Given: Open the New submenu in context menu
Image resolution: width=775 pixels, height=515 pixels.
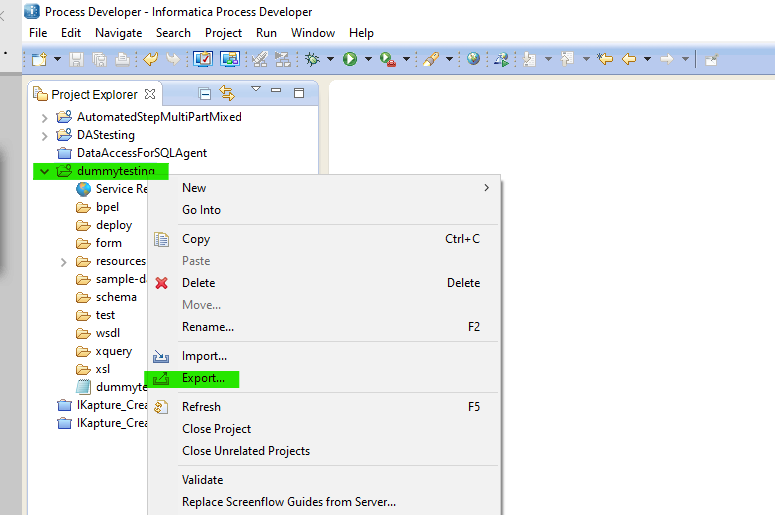Looking at the screenshot, I should (324, 188).
